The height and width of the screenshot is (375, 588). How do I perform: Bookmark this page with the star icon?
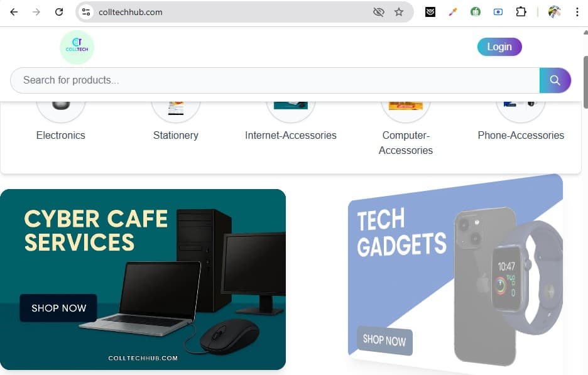(x=399, y=12)
